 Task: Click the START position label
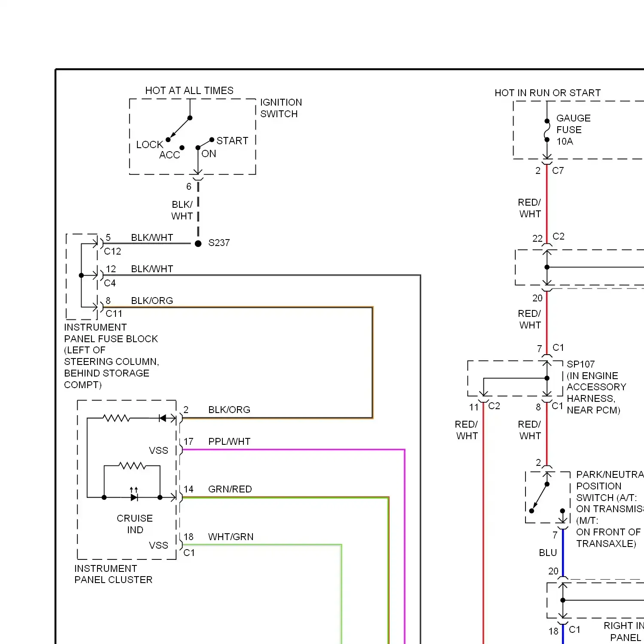pos(232,141)
